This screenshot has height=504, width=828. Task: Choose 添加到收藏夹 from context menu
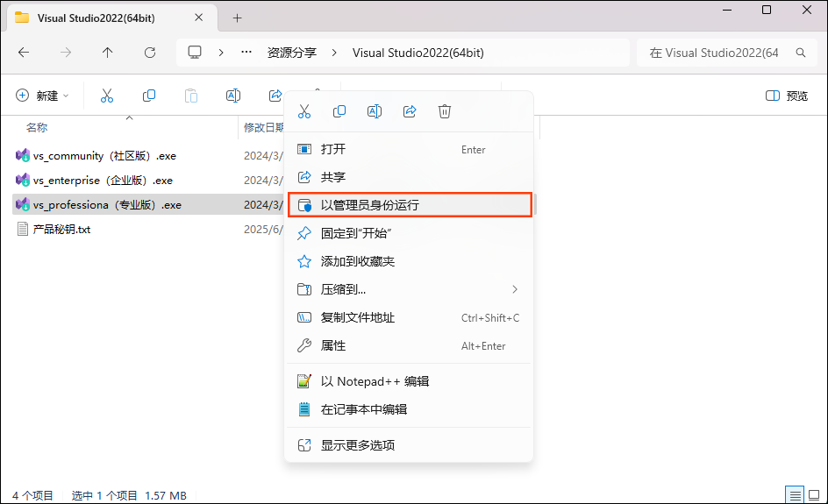[409, 261]
